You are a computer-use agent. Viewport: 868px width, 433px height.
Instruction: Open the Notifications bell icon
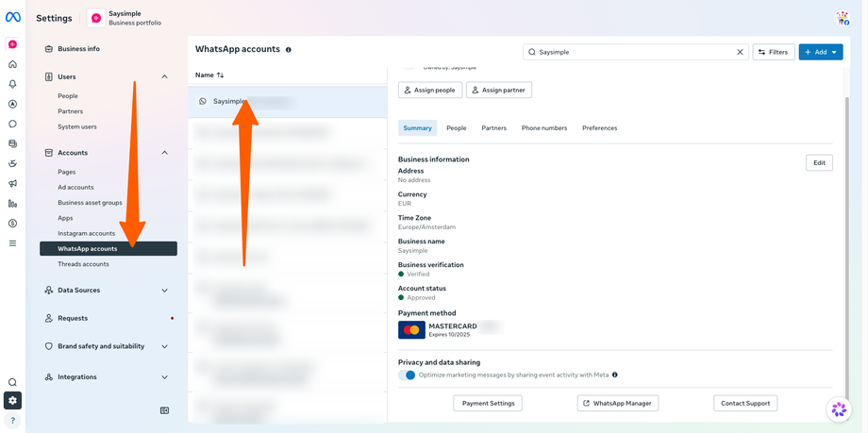[x=12, y=84]
